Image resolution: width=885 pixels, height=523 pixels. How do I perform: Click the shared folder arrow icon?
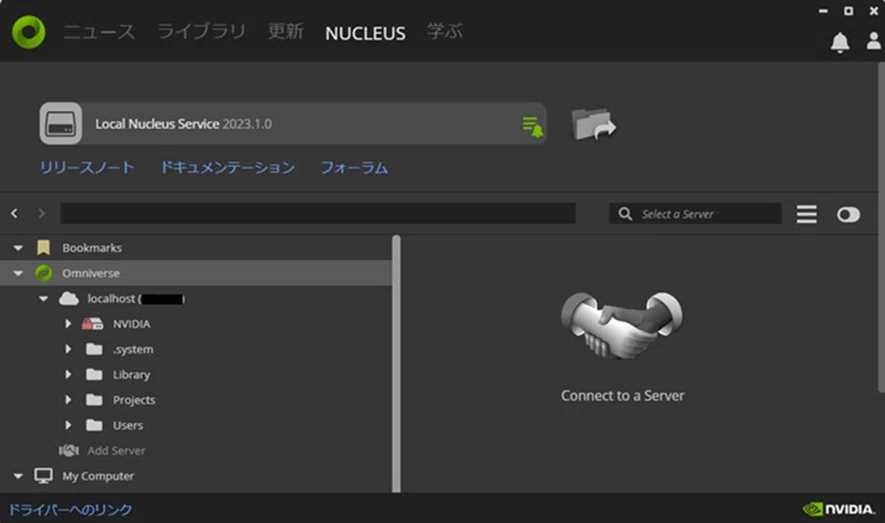pyautogui.click(x=593, y=124)
